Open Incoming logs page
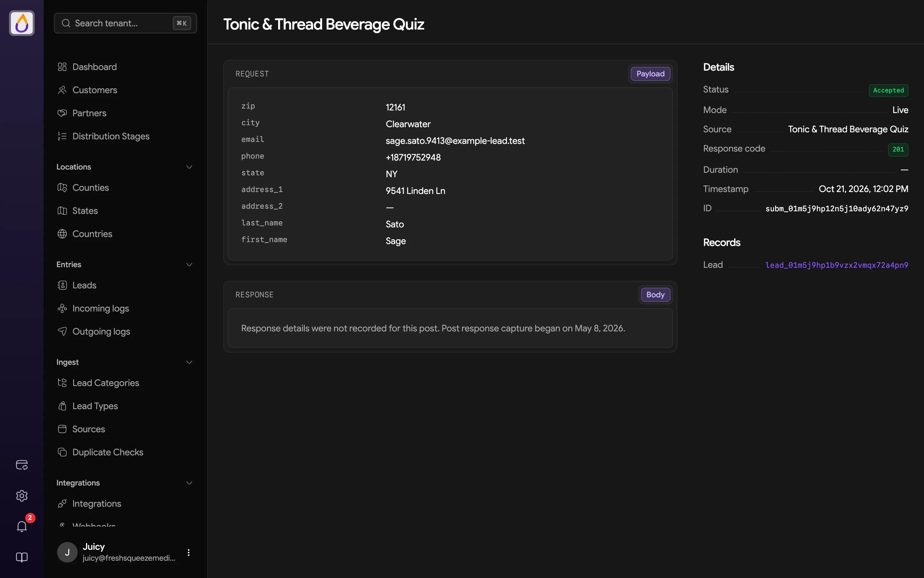Image resolution: width=924 pixels, height=578 pixels. (125, 309)
